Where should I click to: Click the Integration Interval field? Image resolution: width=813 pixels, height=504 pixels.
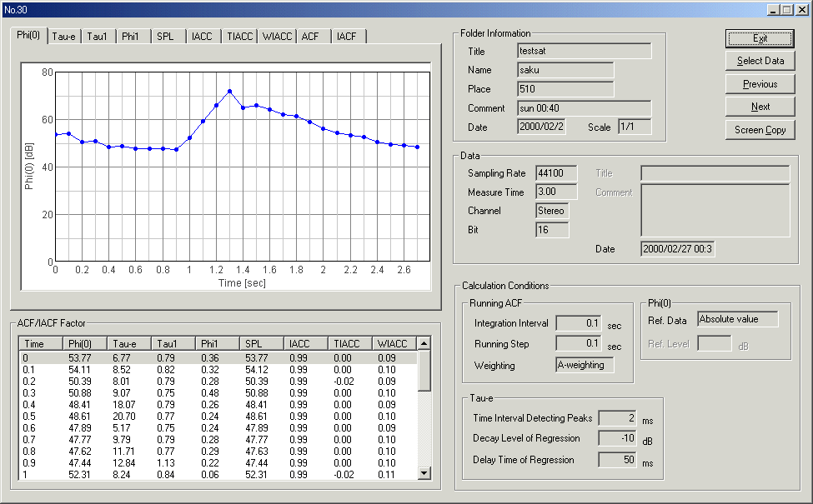(x=577, y=323)
